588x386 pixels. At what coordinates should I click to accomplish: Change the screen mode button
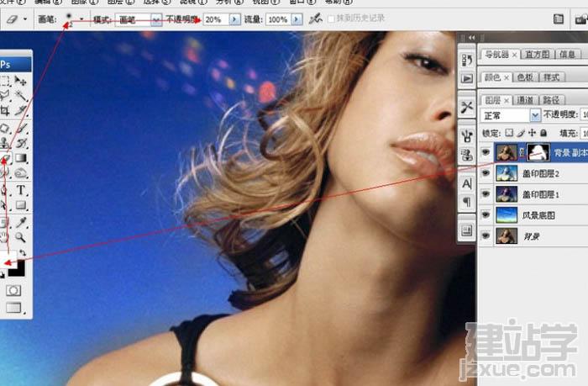coord(13,308)
